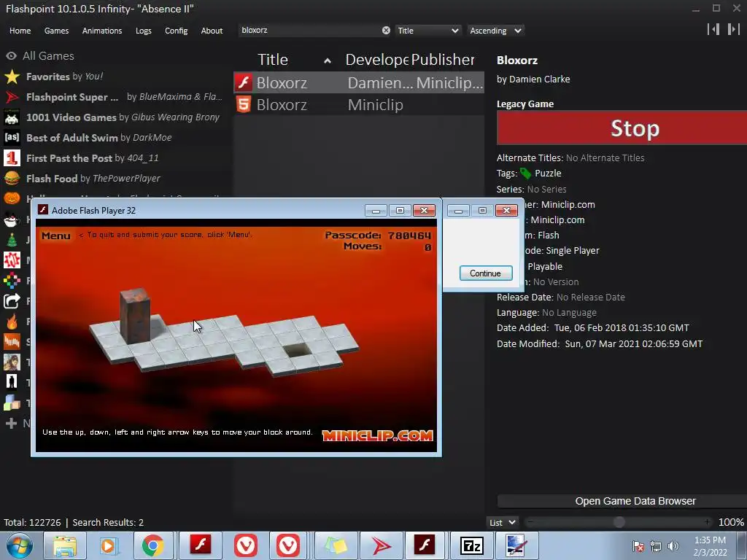Click the Flash Food playlist name
The height and width of the screenshot is (560, 747).
[x=52, y=179]
